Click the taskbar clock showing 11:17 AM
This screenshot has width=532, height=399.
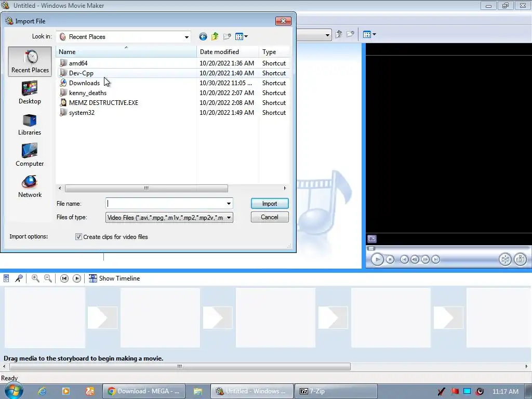[x=506, y=392]
